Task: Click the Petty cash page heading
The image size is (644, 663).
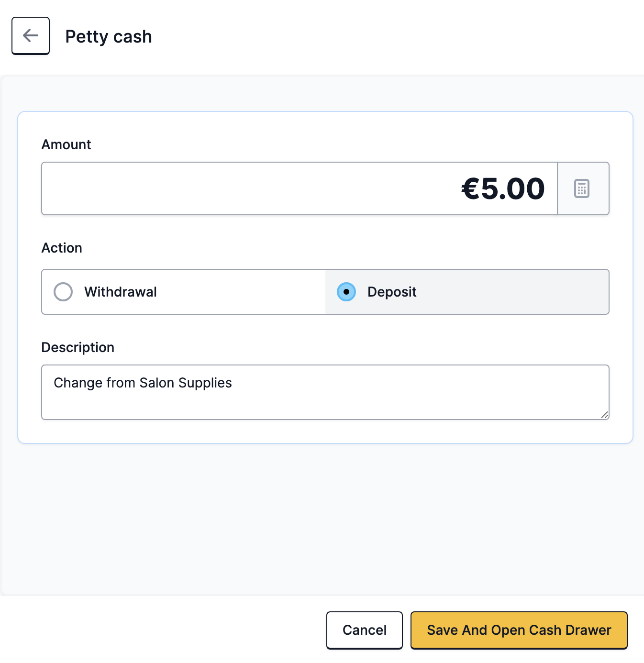Action: click(109, 36)
